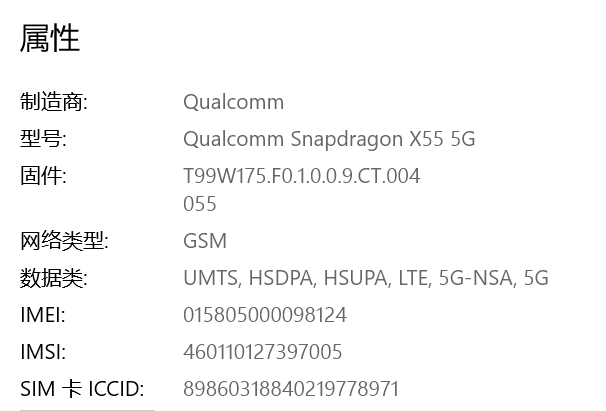Select the IMSI label

point(43,352)
